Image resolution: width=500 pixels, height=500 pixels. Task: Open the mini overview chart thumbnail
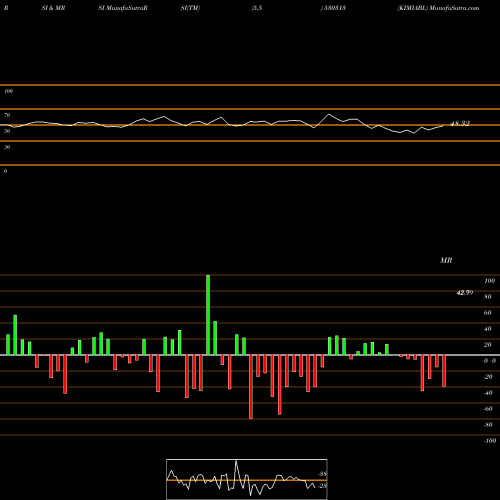pos(247,479)
